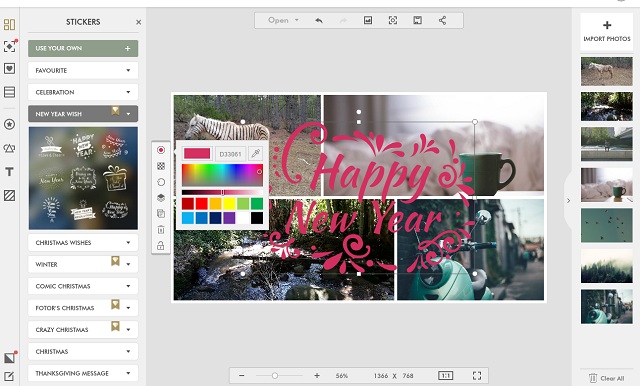Click the Import Photos button
640x386 pixels.
tap(607, 31)
